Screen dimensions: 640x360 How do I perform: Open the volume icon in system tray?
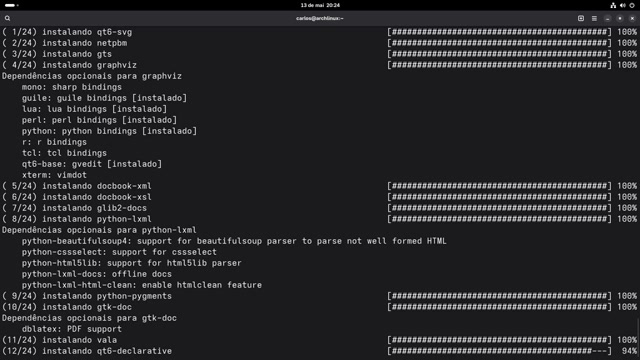tap(622, 5)
